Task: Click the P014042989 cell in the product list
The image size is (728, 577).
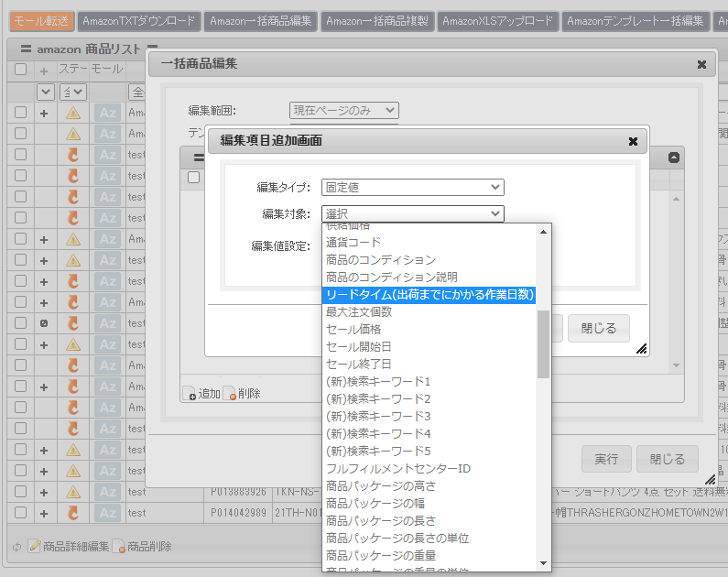Action: [x=238, y=513]
